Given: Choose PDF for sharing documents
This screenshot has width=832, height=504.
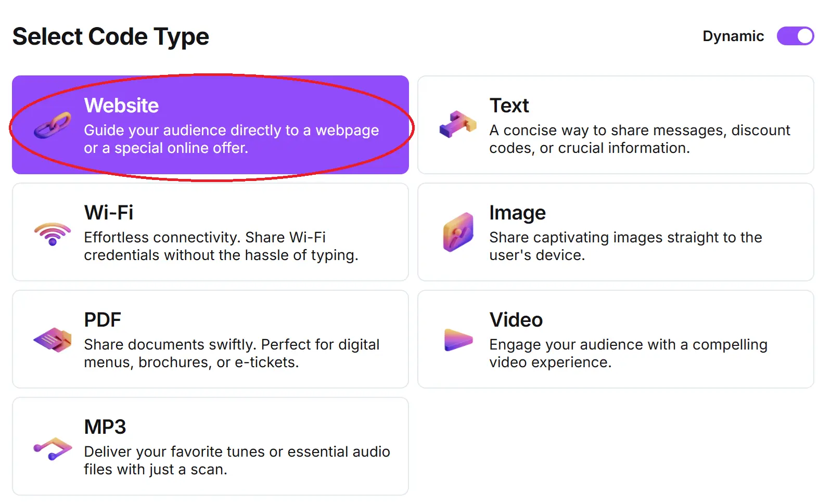Looking at the screenshot, I should pyautogui.click(x=210, y=340).
